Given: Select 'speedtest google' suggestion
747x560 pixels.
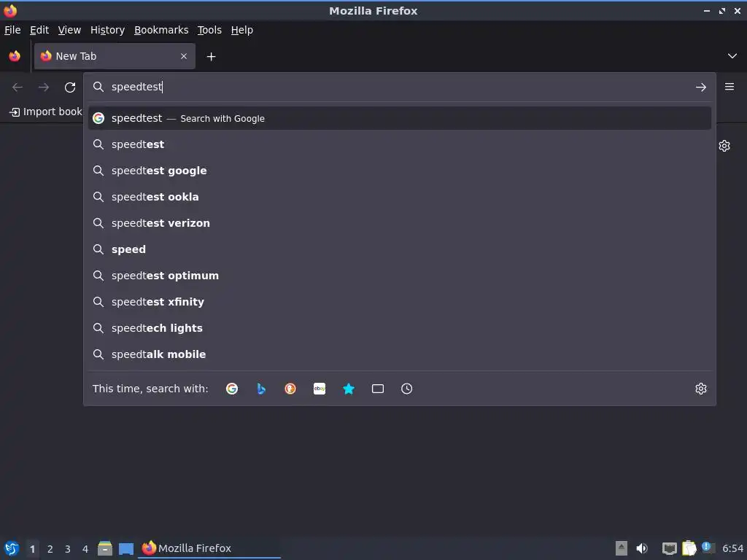Looking at the screenshot, I should [400, 171].
